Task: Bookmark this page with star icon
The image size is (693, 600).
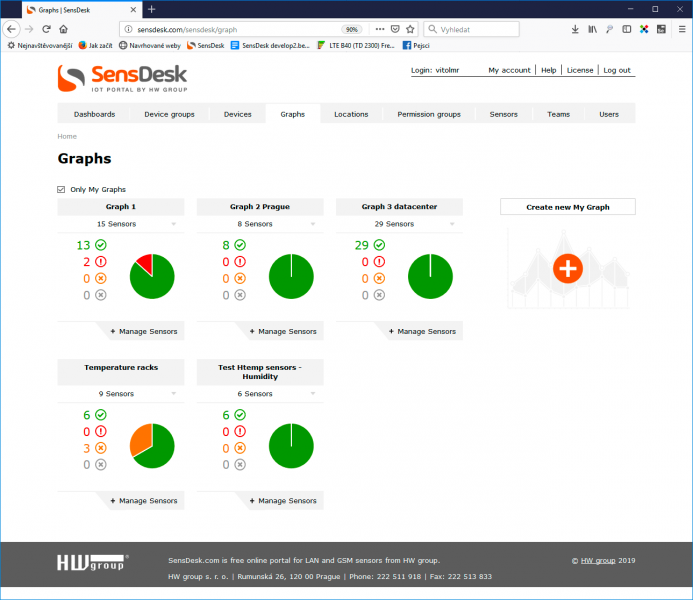Action: 410,29
